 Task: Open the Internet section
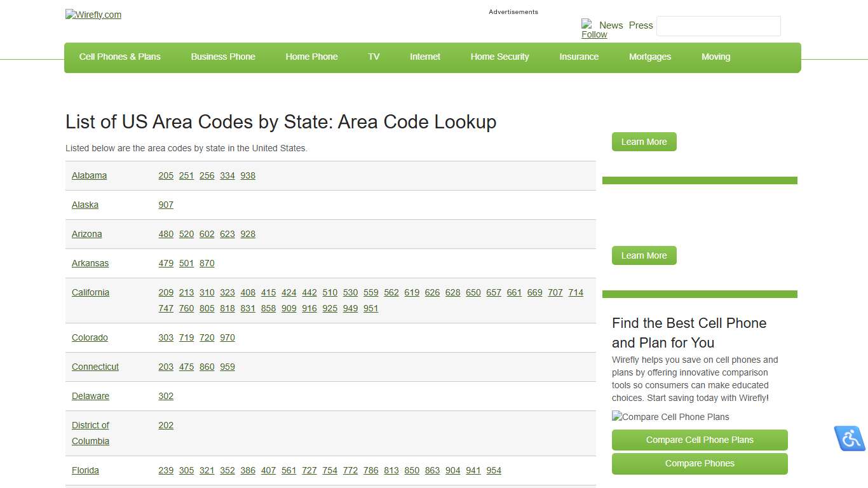[424, 57]
